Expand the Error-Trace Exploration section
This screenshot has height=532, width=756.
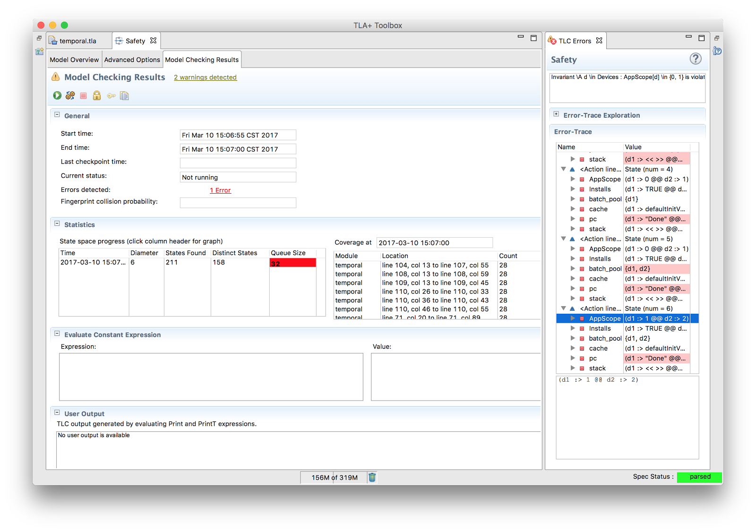point(556,114)
